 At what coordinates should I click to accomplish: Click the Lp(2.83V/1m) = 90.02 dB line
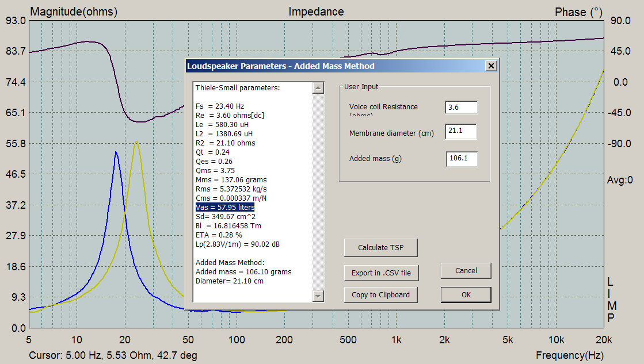pos(238,244)
